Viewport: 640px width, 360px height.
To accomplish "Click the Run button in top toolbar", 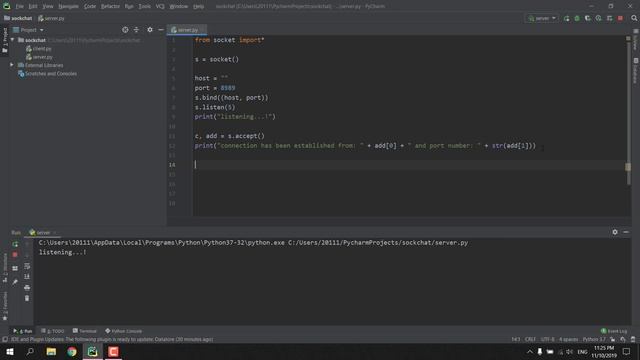I will 567,18.
